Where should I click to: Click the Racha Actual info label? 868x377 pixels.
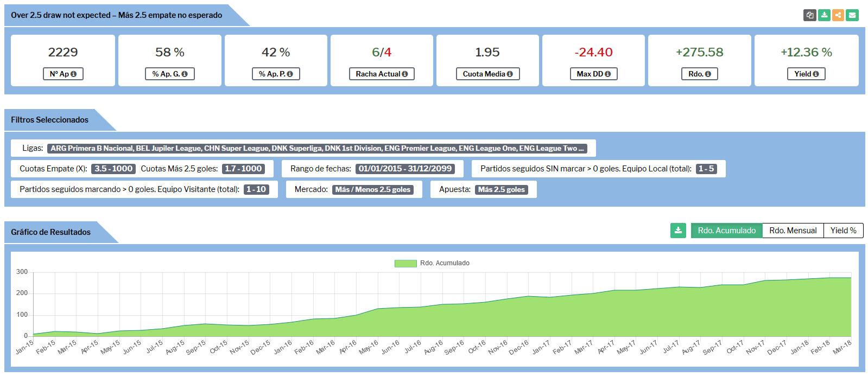tap(382, 74)
